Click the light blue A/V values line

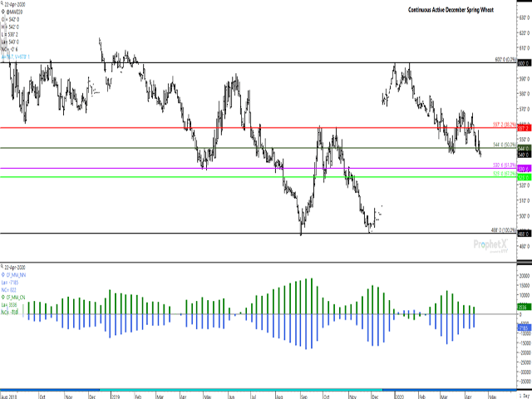(16, 57)
